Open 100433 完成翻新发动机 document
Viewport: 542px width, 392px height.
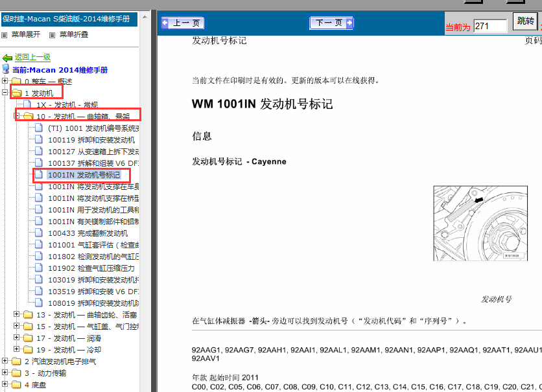point(88,233)
